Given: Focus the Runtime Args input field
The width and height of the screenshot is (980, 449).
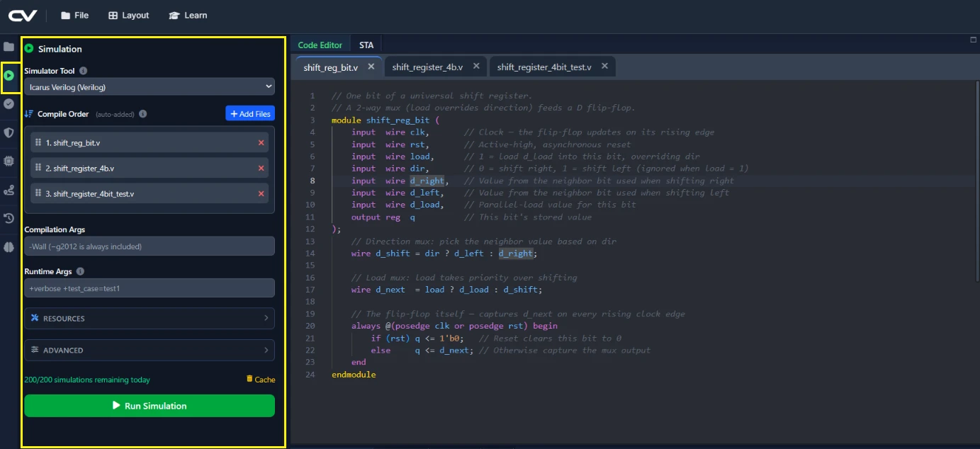Looking at the screenshot, I should tap(150, 288).
